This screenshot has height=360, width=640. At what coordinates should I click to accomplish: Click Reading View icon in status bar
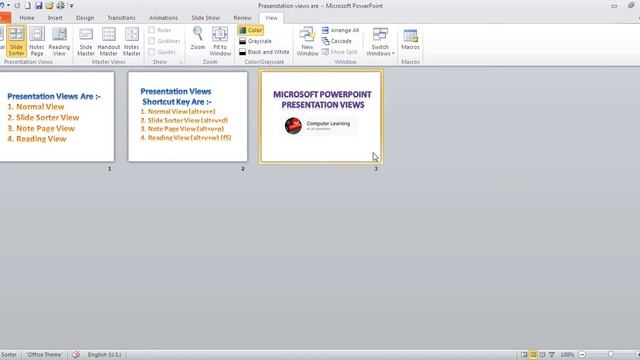point(542,355)
